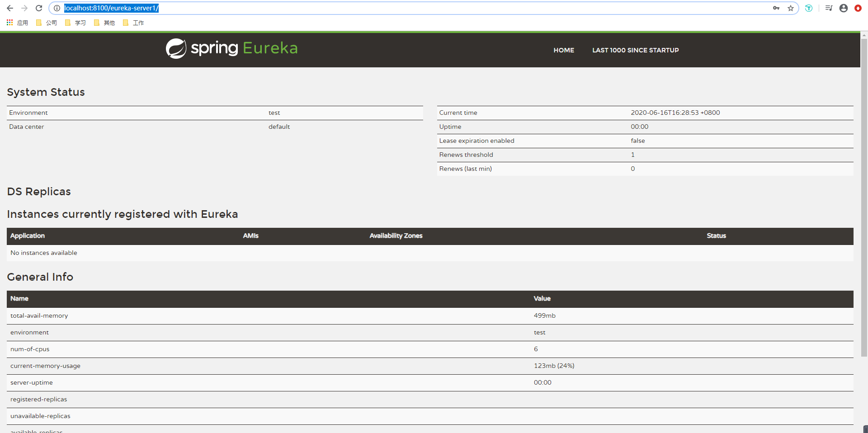Viewport: 868px width, 433px height.
Task: Open the 公司 bookmark folder
Action: tap(47, 23)
